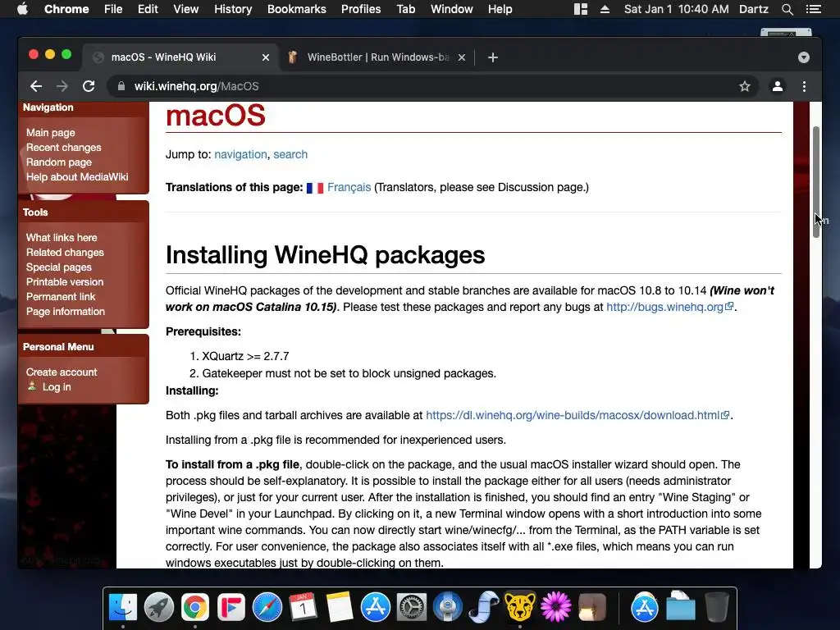Screen dimensions: 840x630
Task: Go back to the previous page in Chrome
Action: (36, 86)
